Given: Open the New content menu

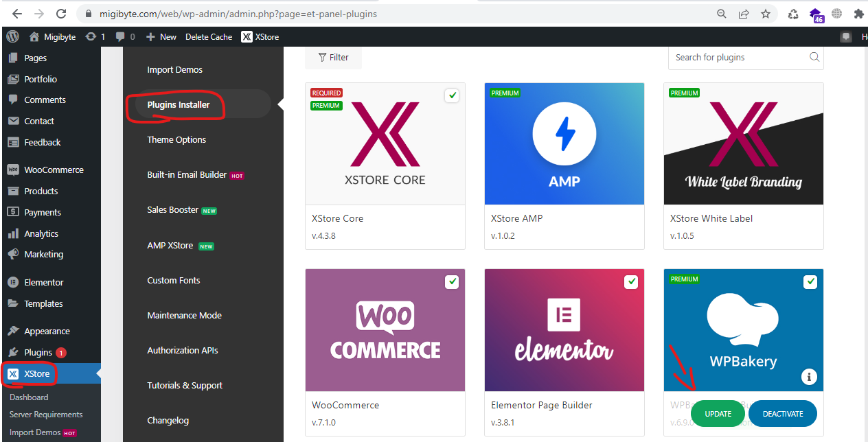Looking at the screenshot, I should [x=161, y=36].
